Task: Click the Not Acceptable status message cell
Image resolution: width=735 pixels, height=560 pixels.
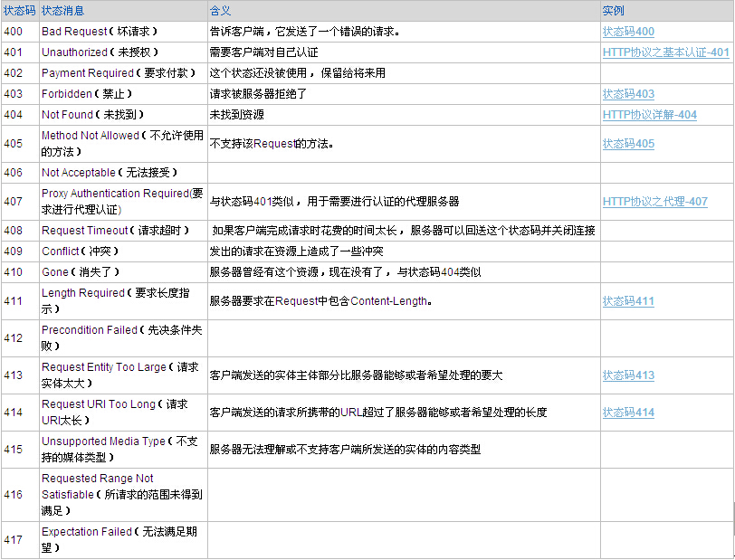Action: (x=109, y=173)
